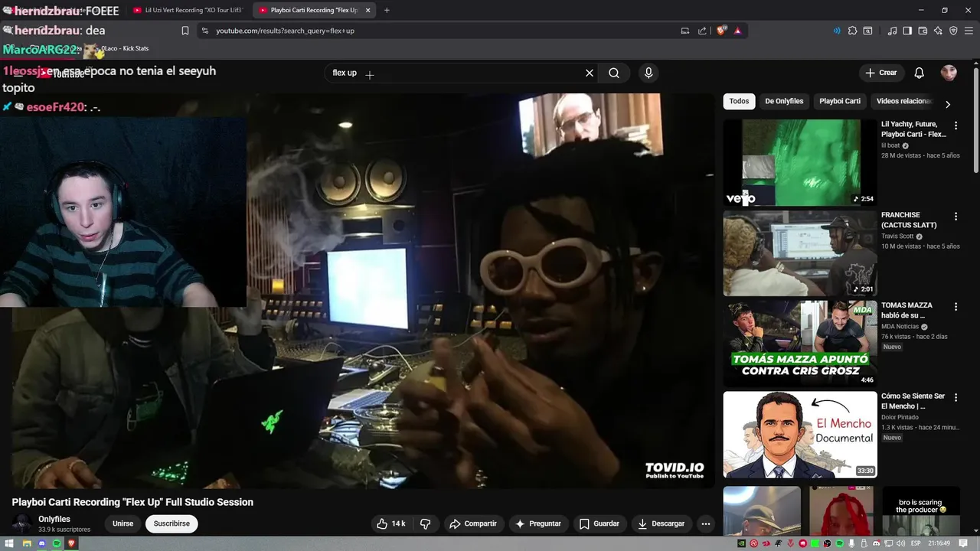Open options for Lil Yachty Flex Up video

955,126
